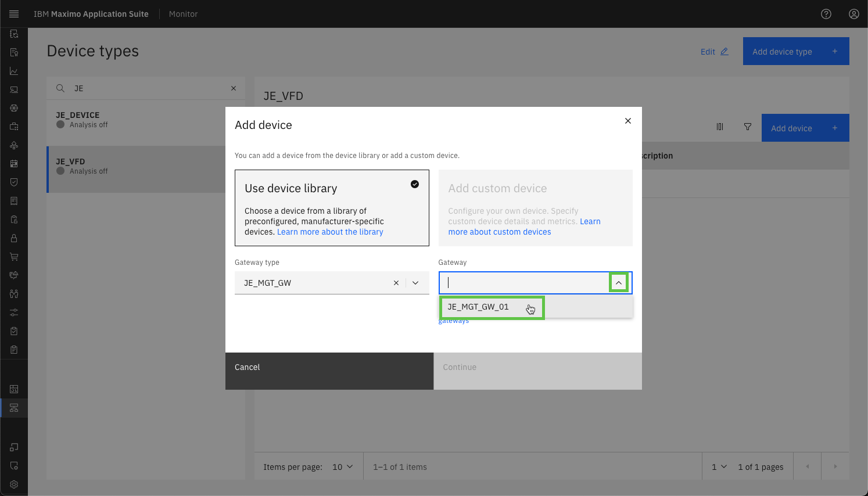
Task: Click the search magnifier icon
Action: (x=60, y=88)
